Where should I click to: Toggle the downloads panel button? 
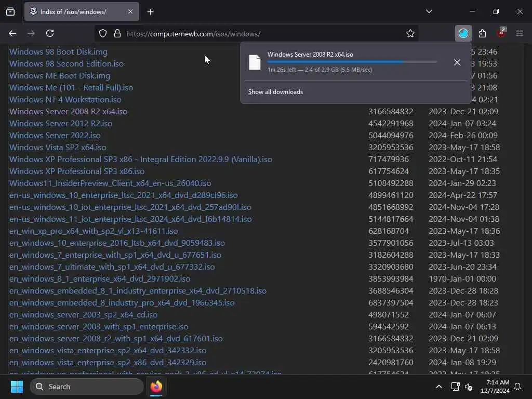pyautogui.click(x=463, y=33)
